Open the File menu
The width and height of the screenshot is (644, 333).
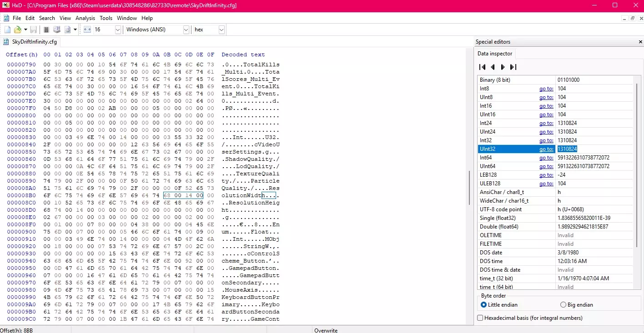[x=17, y=18]
